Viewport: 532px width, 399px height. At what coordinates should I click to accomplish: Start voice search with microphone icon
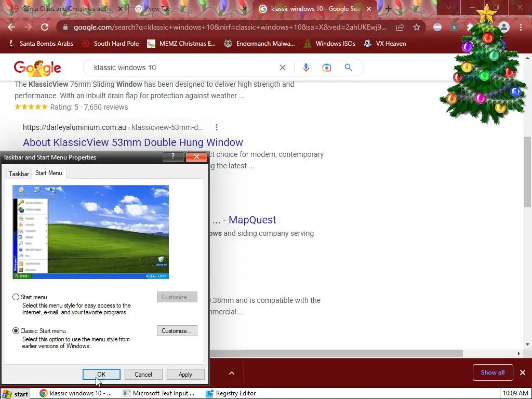(x=305, y=68)
